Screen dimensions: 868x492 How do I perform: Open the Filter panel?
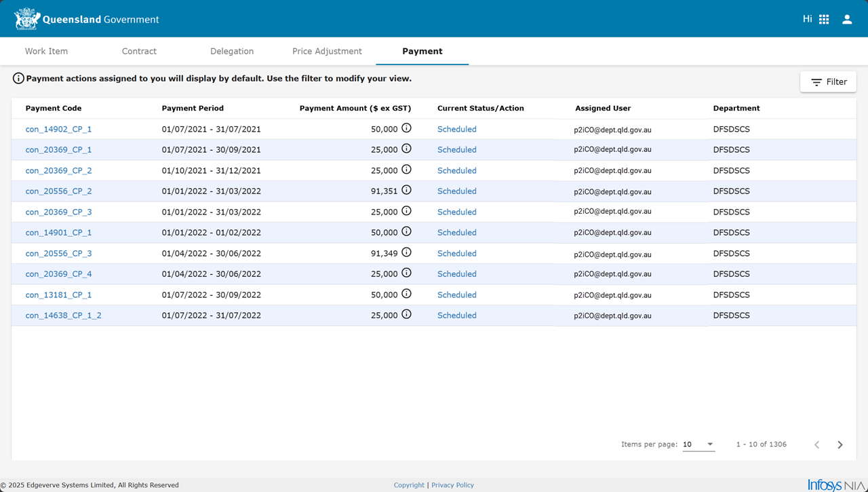[828, 82]
